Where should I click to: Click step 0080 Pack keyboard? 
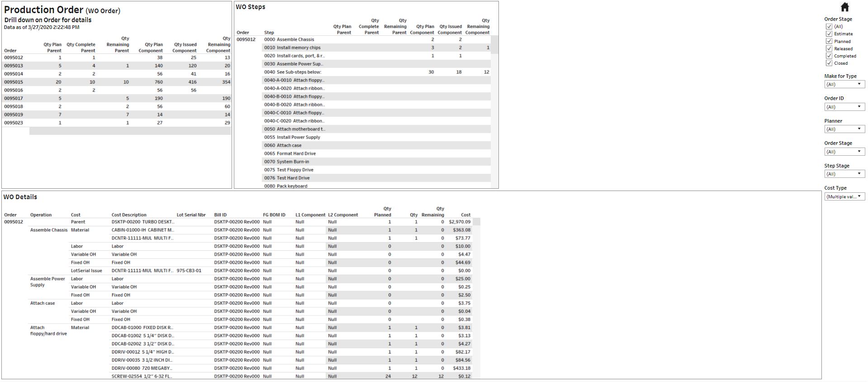tap(286, 186)
